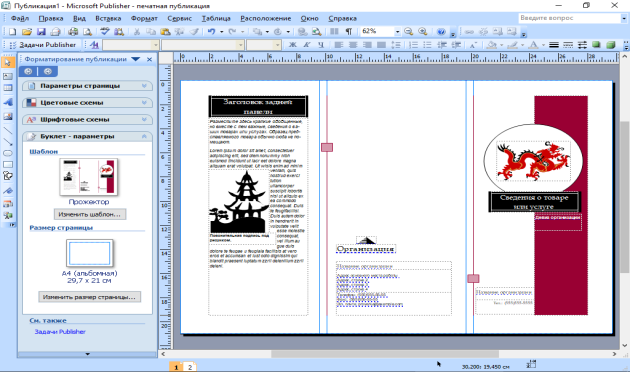Select the Line tool in the Objects toolbar
The image size is (630, 372).
(x=8, y=131)
